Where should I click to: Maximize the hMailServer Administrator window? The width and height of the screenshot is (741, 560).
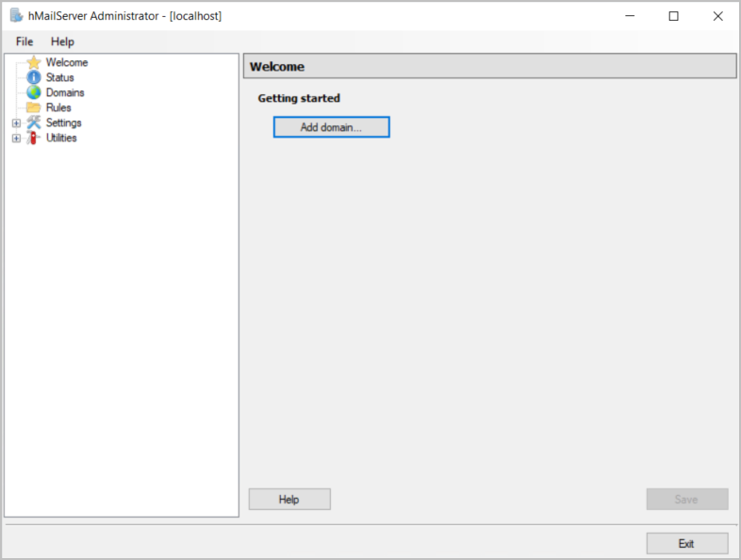pyautogui.click(x=674, y=16)
